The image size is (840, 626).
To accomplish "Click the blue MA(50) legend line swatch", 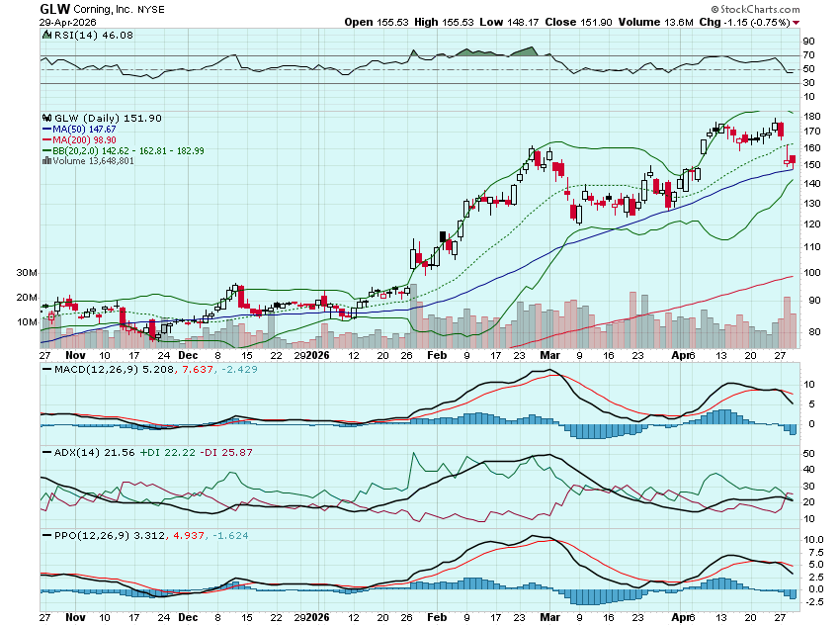I will (46, 129).
